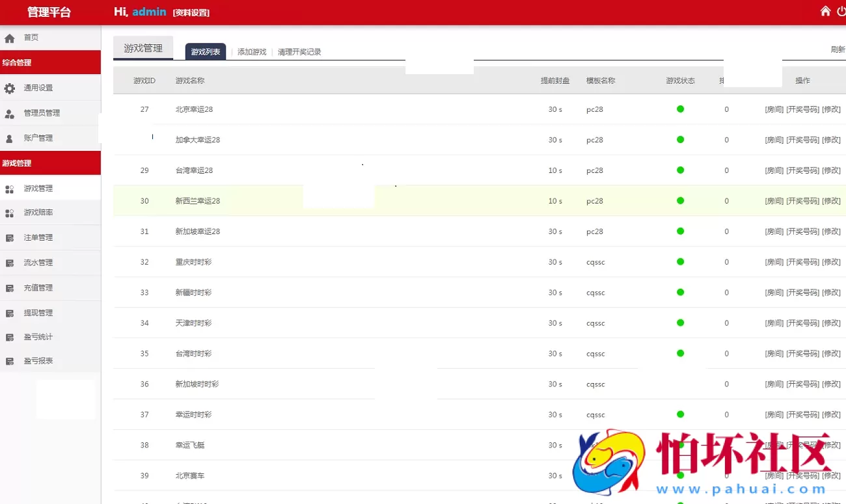Viewport: 846px width, 504px height.
Task: Toggle green status dot for 幸运时时彩
Action: 680,415
